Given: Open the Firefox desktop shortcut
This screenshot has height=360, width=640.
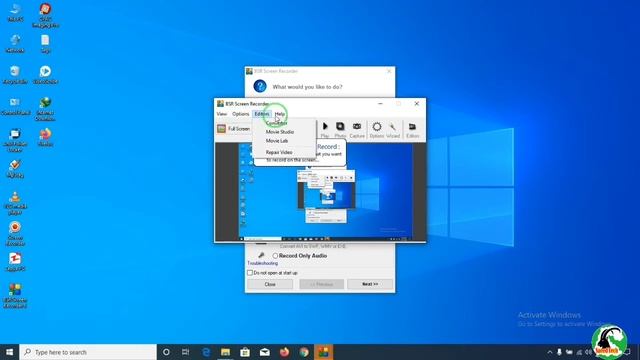Looking at the screenshot, I should coord(45,137).
